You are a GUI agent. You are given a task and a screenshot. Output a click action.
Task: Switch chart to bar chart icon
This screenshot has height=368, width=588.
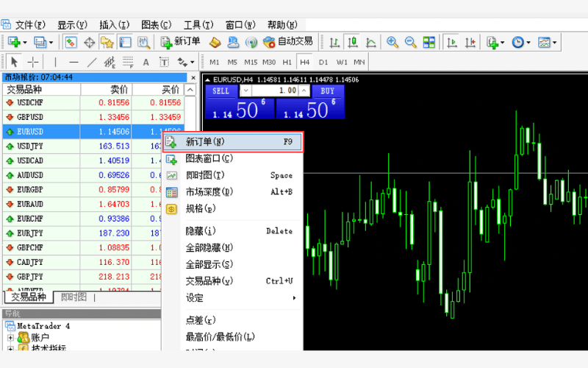point(334,42)
